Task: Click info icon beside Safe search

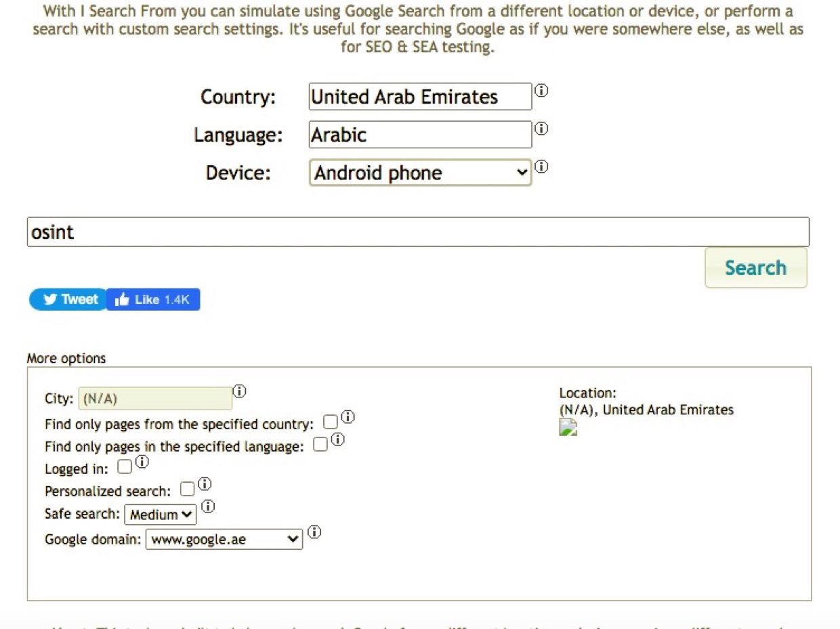Action: (x=208, y=506)
